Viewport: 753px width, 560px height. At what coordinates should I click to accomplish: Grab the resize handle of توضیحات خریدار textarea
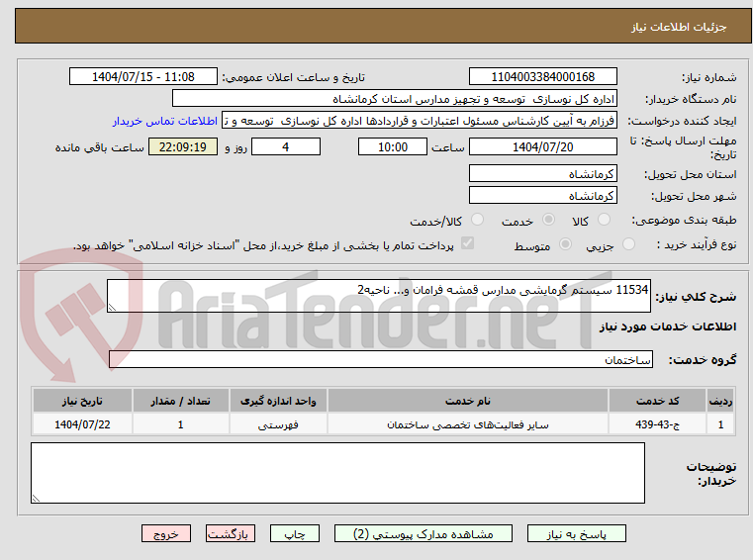36,499
